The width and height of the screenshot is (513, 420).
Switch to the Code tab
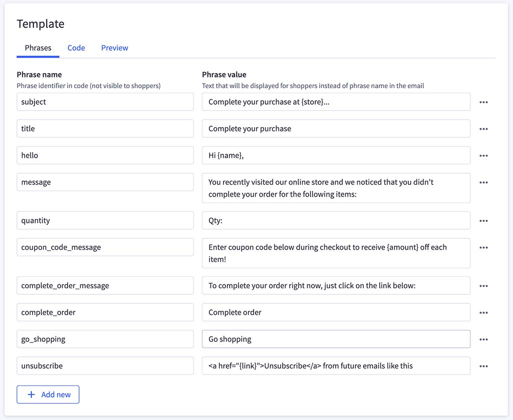[x=76, y=48]
